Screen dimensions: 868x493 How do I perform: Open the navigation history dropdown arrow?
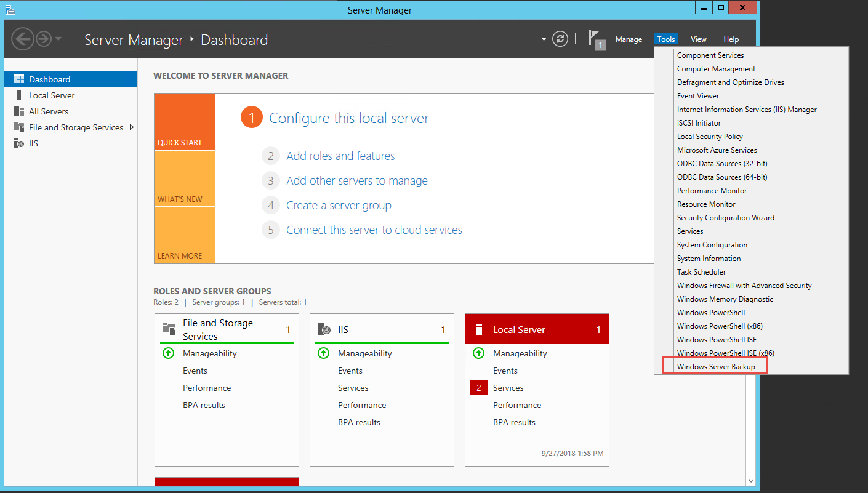click(x=58, y=39)
